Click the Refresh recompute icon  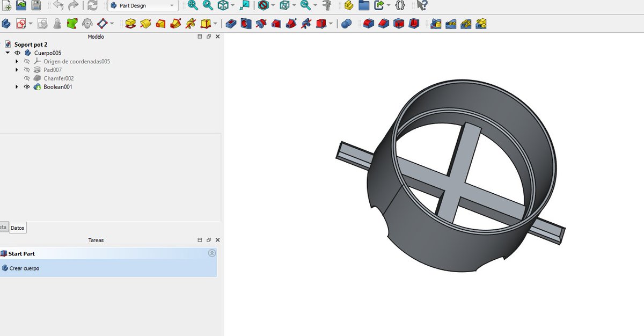93,6
